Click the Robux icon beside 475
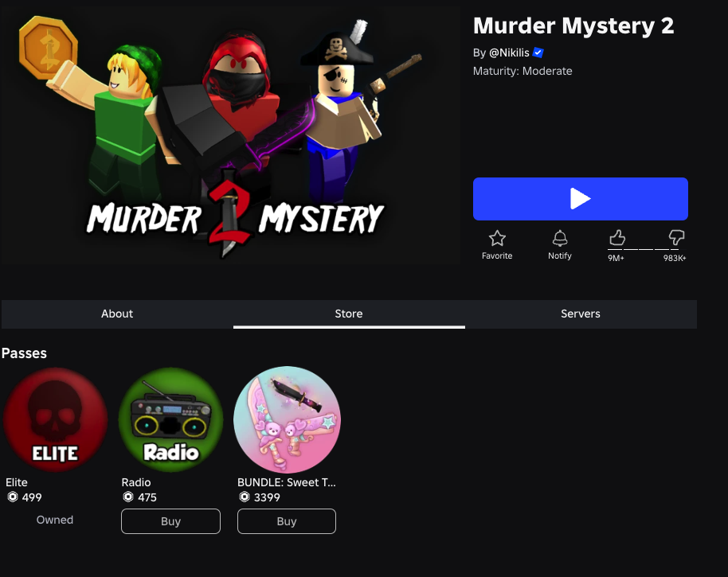The width and height of the screenshot is (728, 577). click(x=128, y=497)
